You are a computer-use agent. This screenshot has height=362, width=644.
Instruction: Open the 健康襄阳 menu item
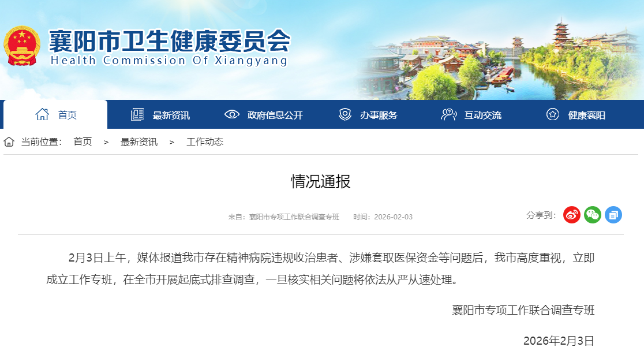pos(586,115)
